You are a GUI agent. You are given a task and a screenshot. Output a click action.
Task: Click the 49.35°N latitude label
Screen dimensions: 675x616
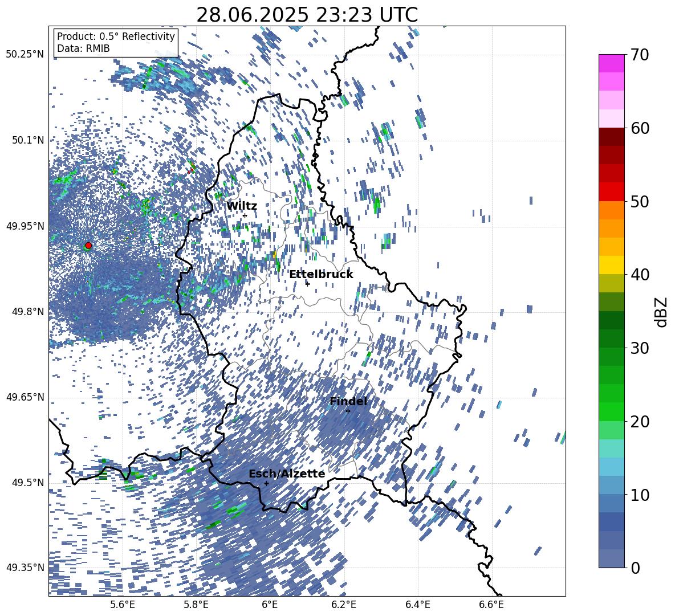25,568
